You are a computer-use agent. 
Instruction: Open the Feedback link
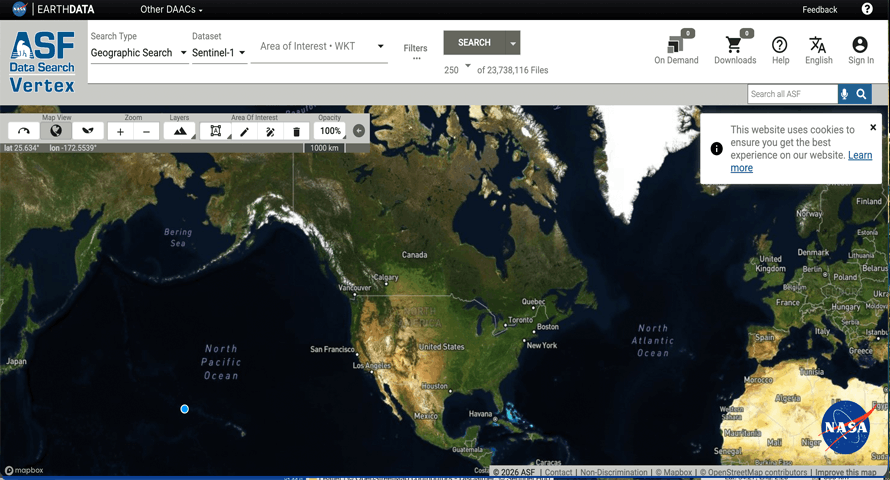[x=820, y=10]
